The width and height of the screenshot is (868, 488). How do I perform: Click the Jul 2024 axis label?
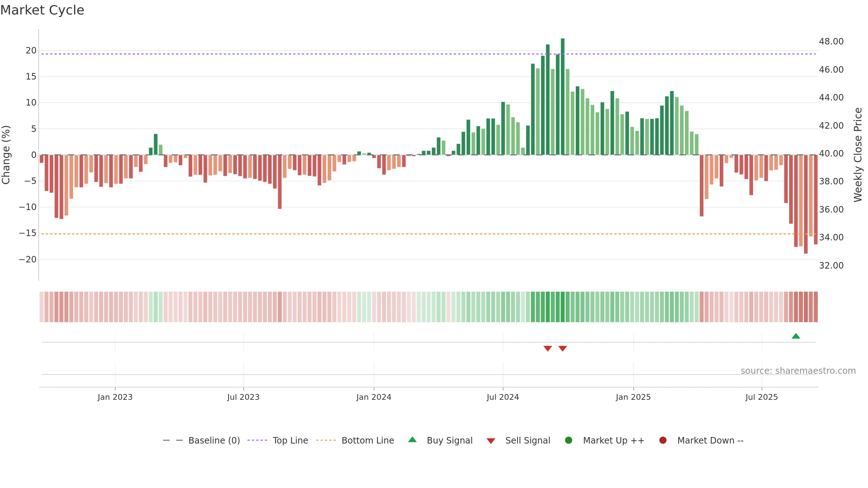click(503, 397)
